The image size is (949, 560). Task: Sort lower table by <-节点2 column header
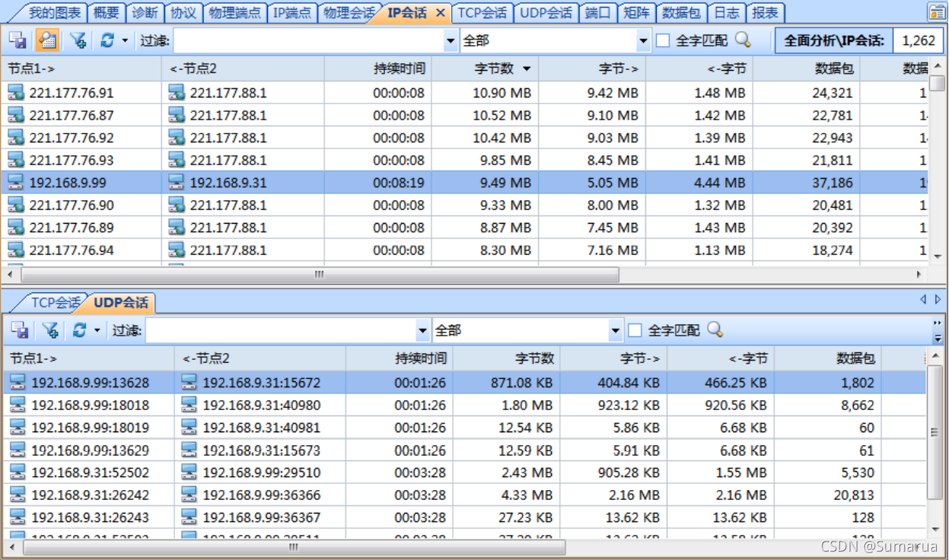[260, 358]
